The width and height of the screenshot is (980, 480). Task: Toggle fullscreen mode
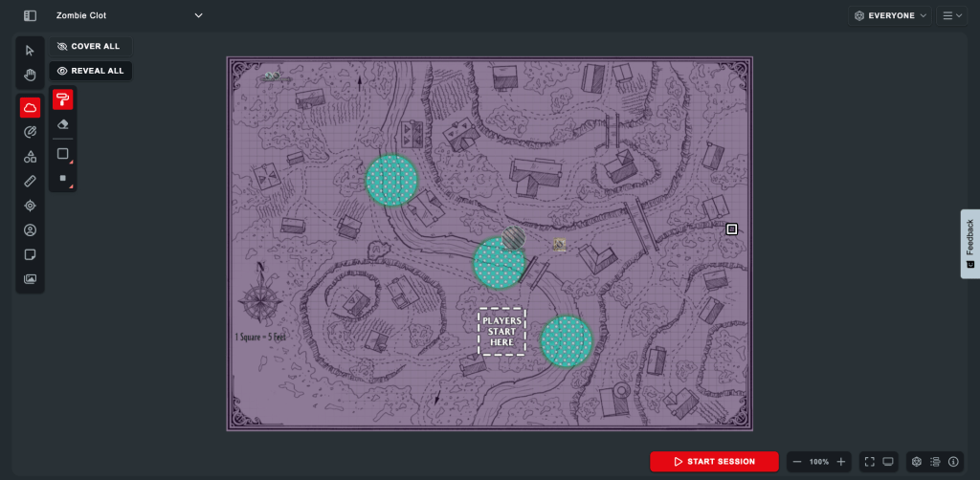(x=869, y=462)
